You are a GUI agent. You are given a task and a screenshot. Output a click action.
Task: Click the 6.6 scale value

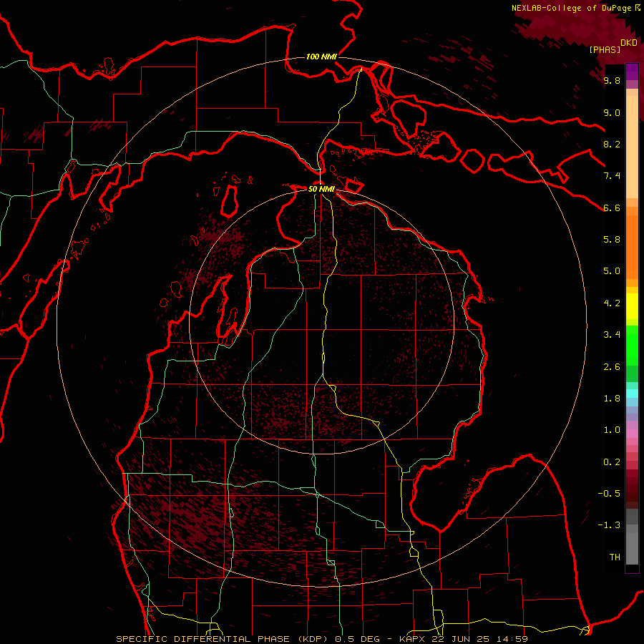click(x=612, y=208)
